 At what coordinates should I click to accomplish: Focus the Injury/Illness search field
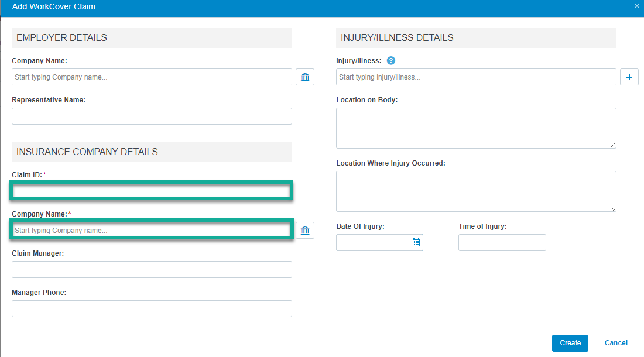[x=476, y=77]
